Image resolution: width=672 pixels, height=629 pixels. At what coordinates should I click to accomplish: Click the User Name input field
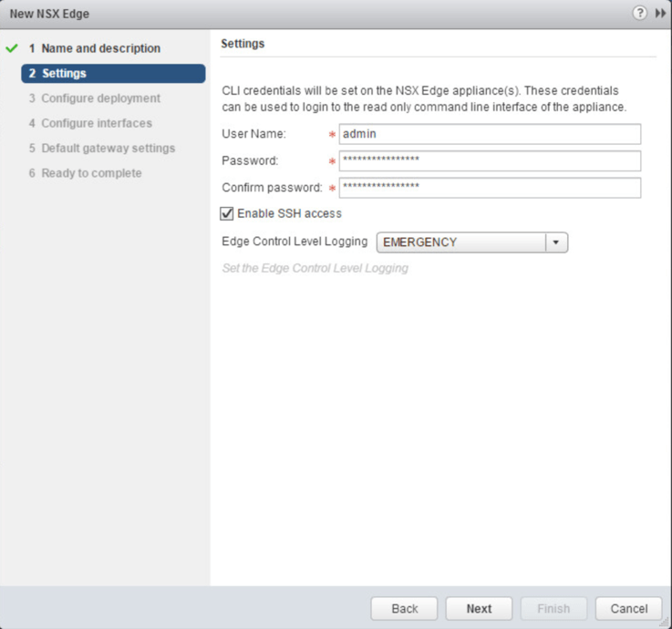click(x=490, y=134)
